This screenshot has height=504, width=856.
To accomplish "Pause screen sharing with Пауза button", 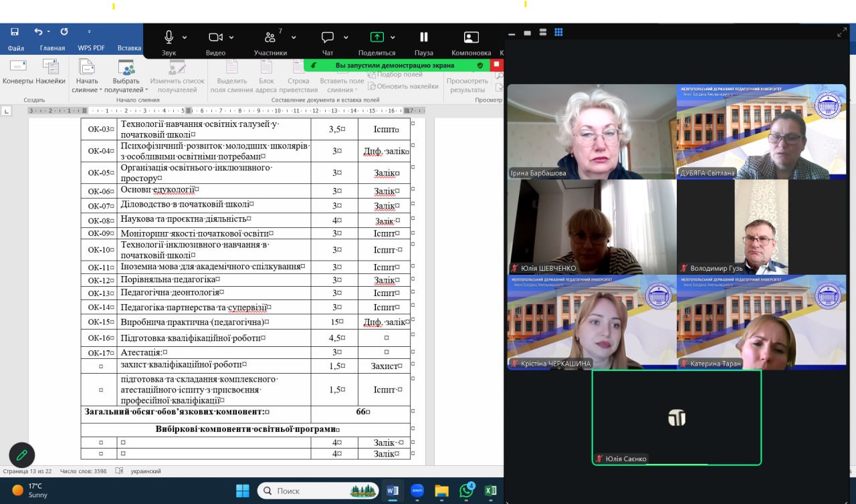I will click(423, 37).
